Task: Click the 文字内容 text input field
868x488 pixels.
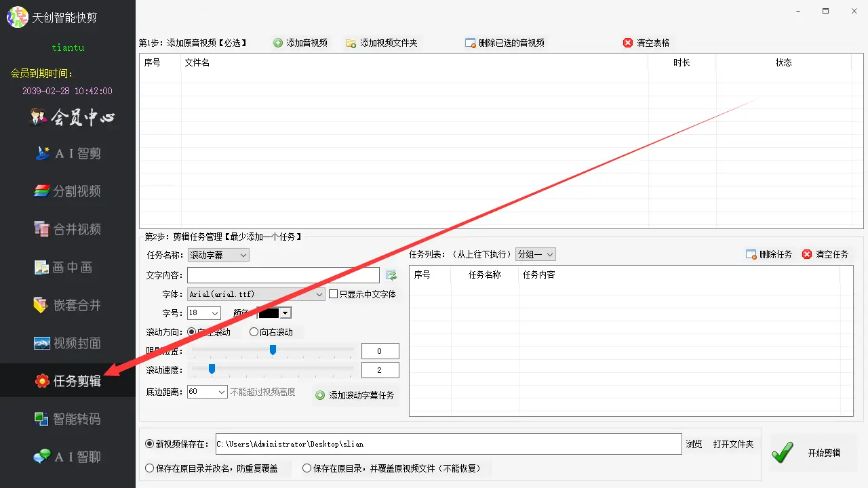Action: coord(283,274)
